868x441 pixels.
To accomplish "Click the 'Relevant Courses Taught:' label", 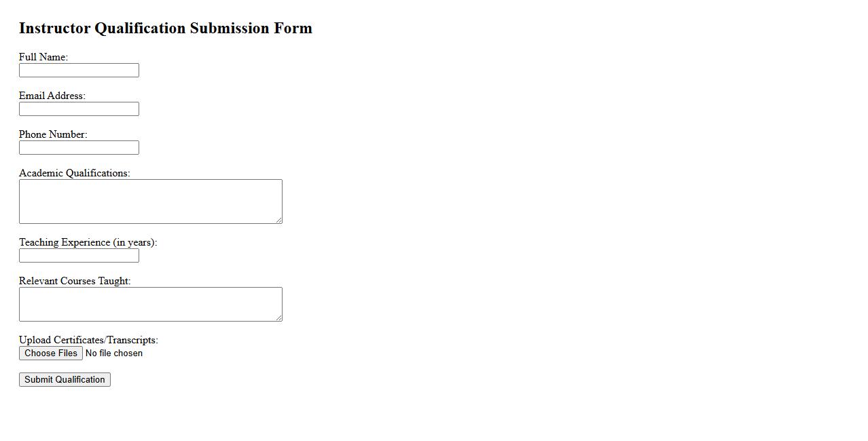I will point(75,281).
